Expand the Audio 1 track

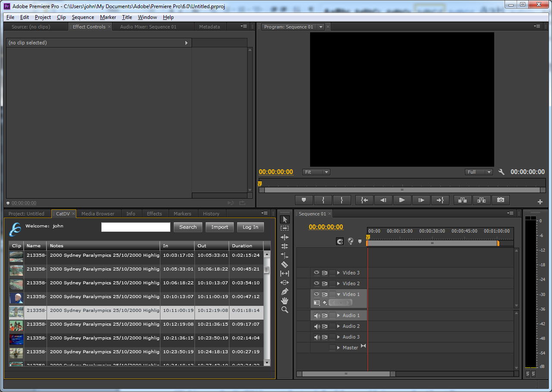(339, 315)
